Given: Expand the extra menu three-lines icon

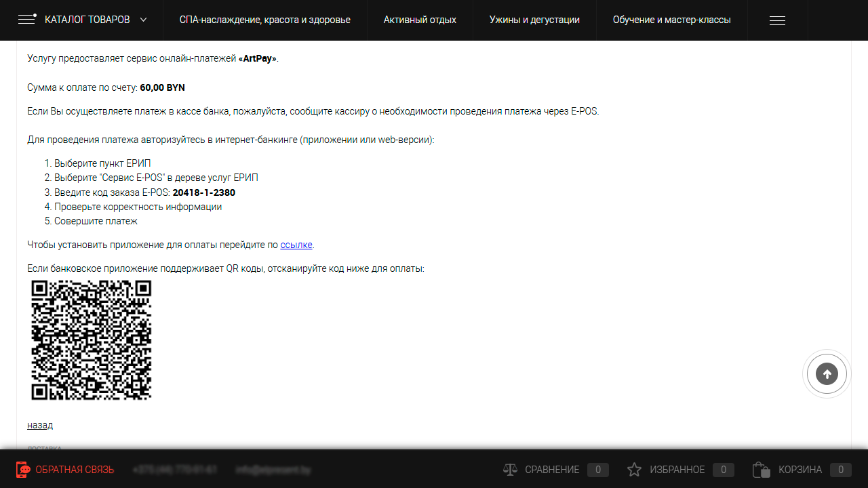Looking at the screenshot, I should click(777, 20).
